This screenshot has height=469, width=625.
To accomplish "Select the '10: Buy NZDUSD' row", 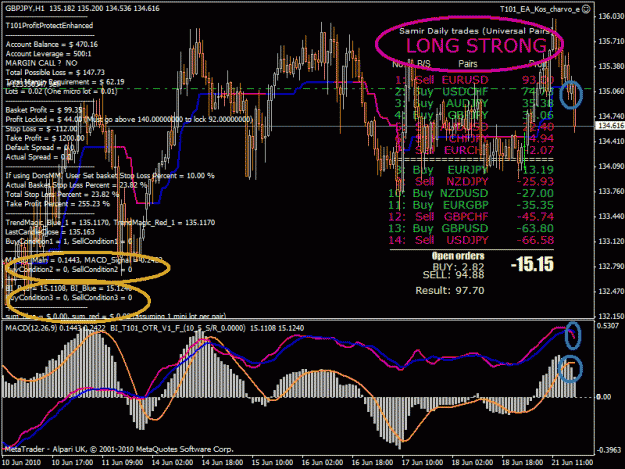I will pyautogui.click(x=471, y=193).
